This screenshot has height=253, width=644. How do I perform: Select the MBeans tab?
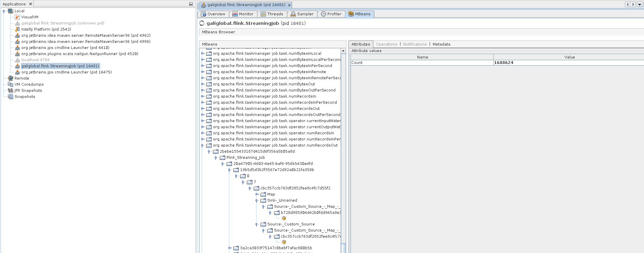click(359, 14)
